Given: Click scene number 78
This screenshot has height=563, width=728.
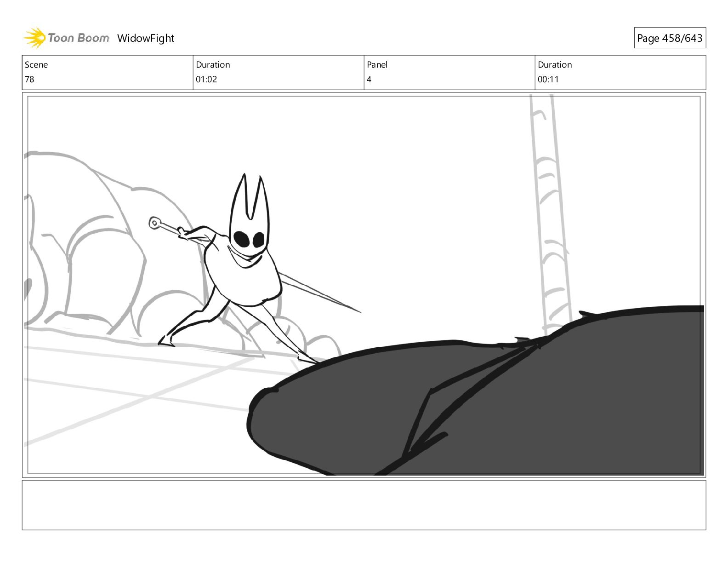Looking at the screenshot, I should (x=29, y=79).
